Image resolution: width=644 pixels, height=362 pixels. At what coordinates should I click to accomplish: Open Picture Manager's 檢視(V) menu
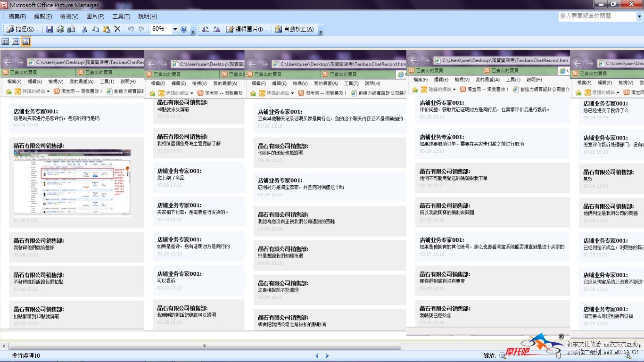pyautogui.click(x=69, y=16)
